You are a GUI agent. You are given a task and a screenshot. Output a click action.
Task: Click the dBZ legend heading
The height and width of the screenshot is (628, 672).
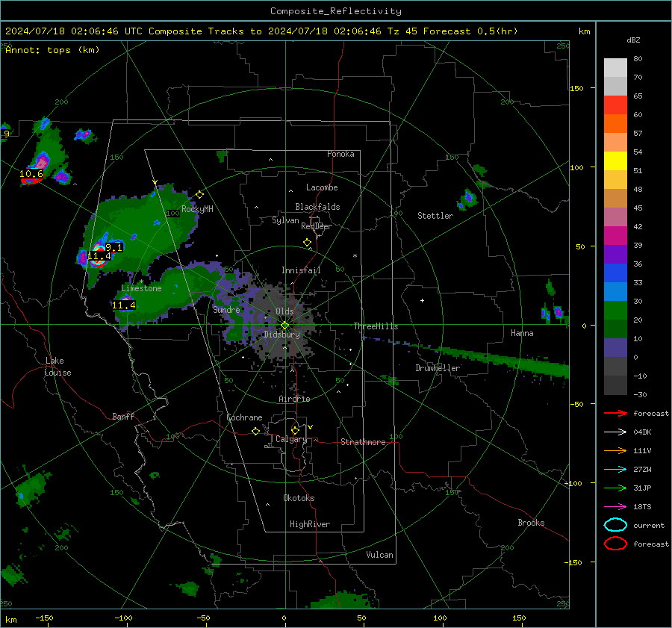pos(633,40)
